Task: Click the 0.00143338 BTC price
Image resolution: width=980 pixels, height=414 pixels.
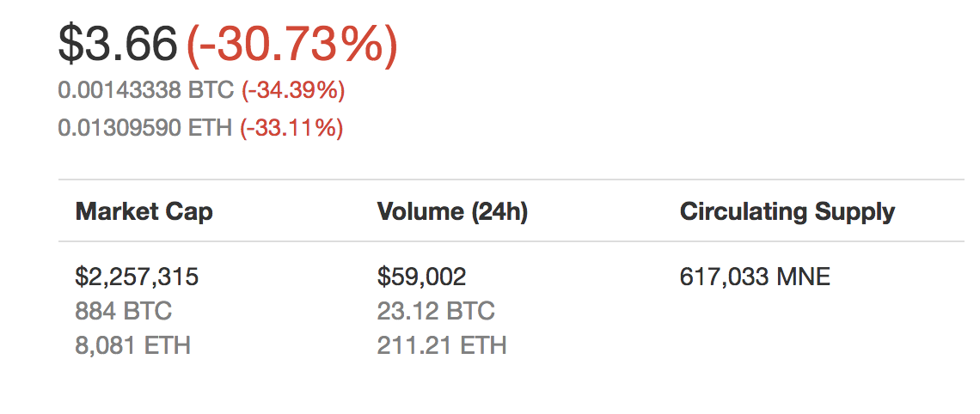Action: point(145,91)
